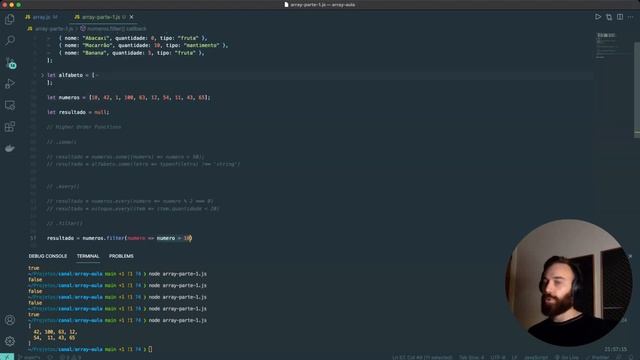Open the Explorer view in activity bar
This screenshot has width=640, height=360.
coord(10,19)
